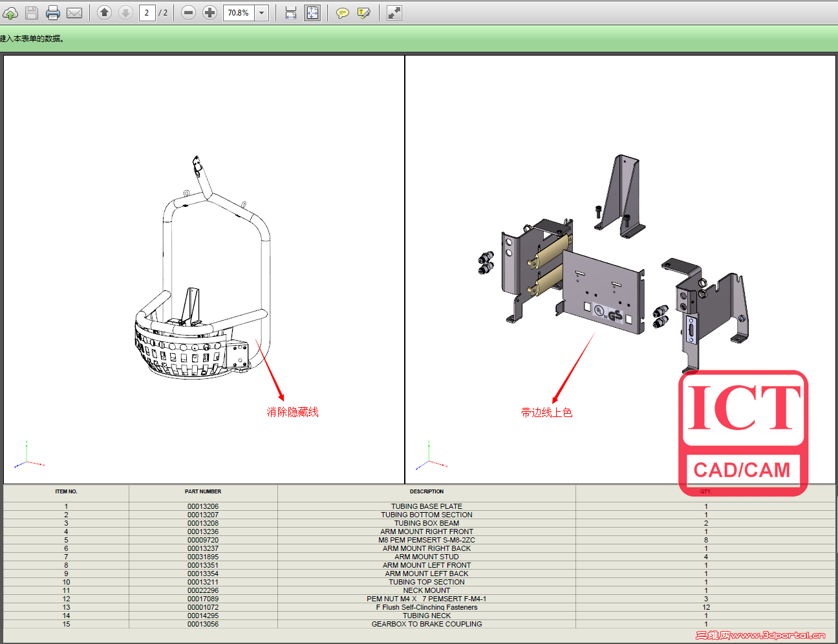
Task: Toggle fit one full page icon
Action: [x=312, y=13]
